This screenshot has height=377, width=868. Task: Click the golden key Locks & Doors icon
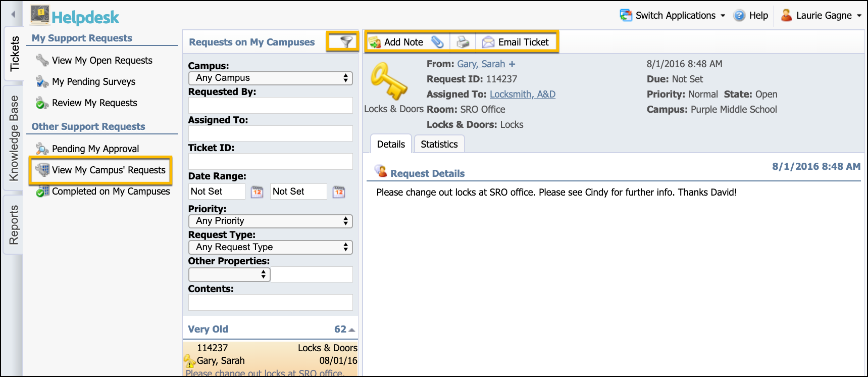[388, 81]
